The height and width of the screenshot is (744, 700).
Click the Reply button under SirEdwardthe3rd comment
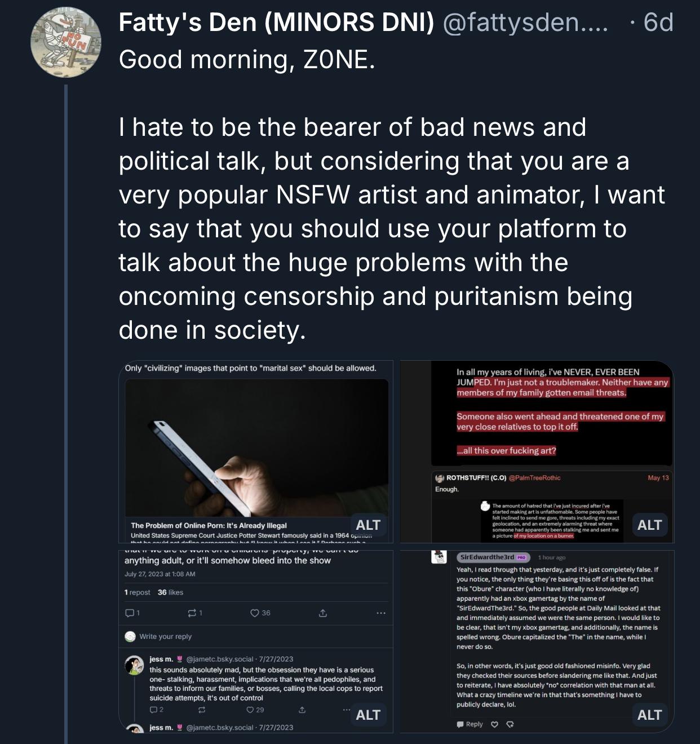click(x=470, y=724)
